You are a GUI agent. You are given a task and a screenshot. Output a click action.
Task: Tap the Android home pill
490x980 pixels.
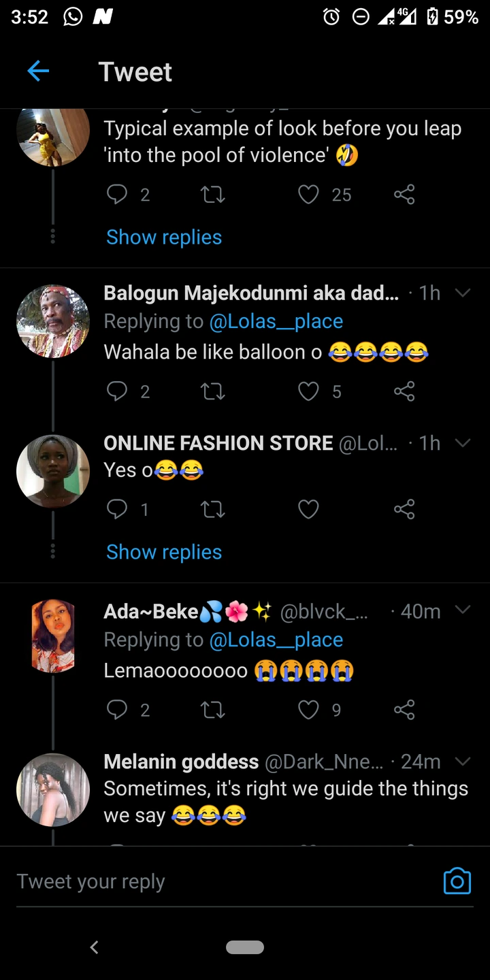click(245, 947)
